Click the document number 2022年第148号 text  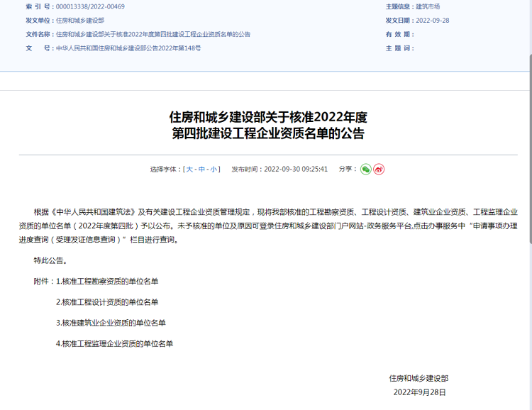pyautogui.click(x=128, y=48)
